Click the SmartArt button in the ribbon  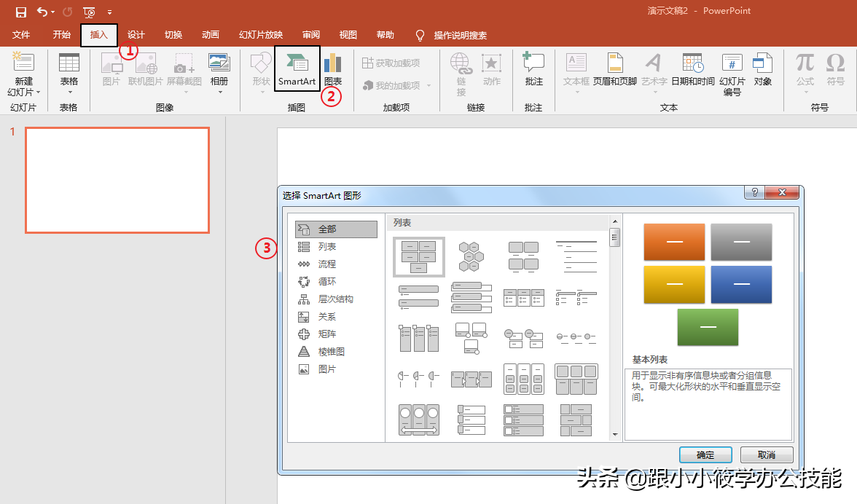point(297,69)
